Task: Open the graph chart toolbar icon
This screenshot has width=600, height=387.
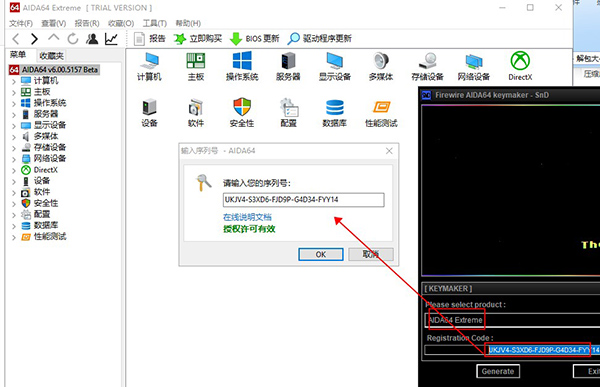Action: click(111, 39)
